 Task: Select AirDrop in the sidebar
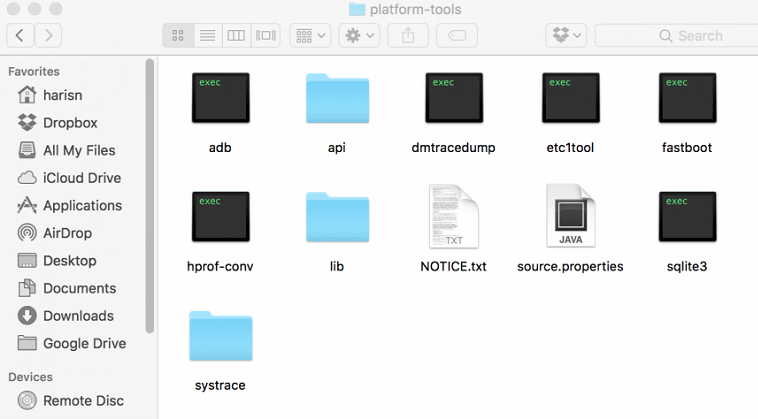55,233
